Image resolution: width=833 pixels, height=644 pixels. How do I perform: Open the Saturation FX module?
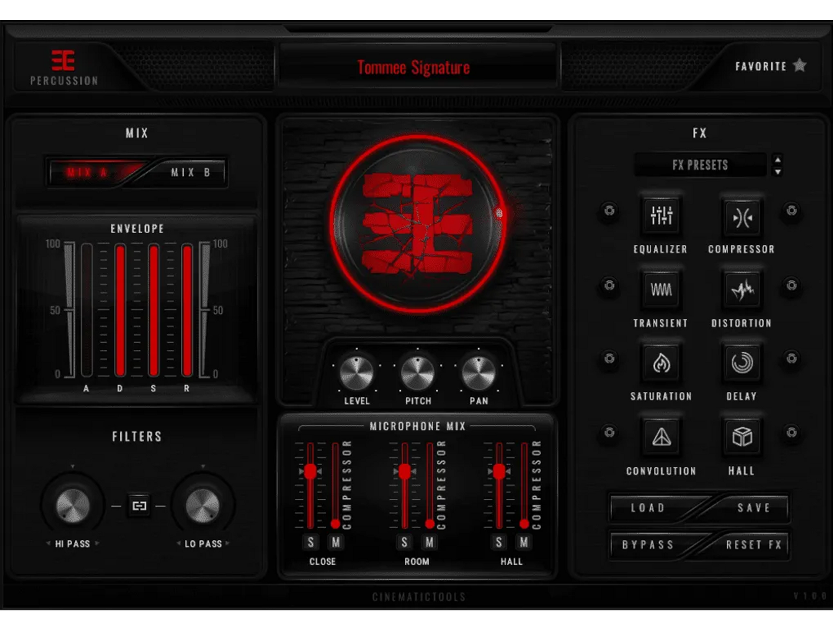(661, 363)
